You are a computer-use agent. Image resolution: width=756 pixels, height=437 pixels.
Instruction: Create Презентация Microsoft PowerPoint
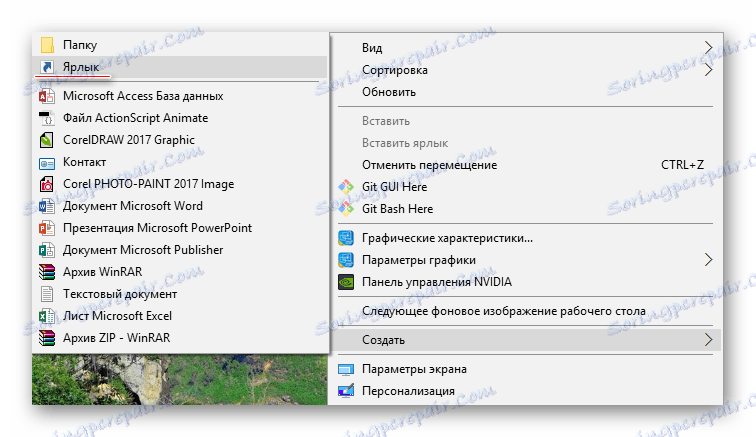(180, 228)
